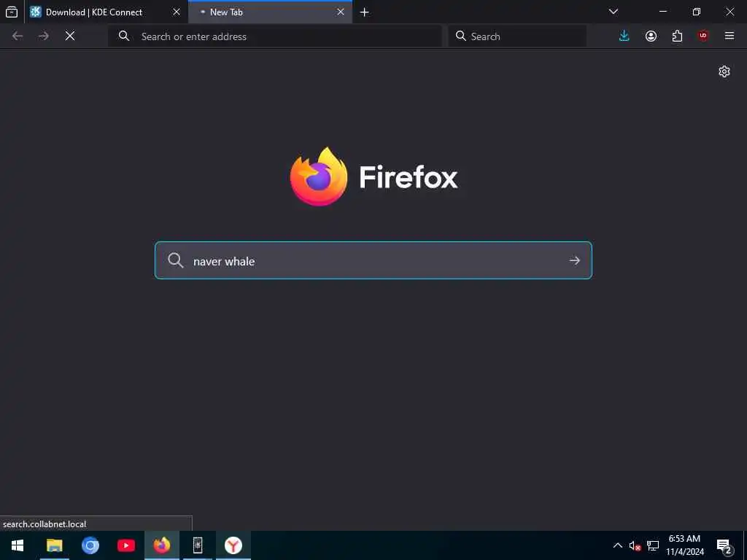Open network status in the tray

653,545
